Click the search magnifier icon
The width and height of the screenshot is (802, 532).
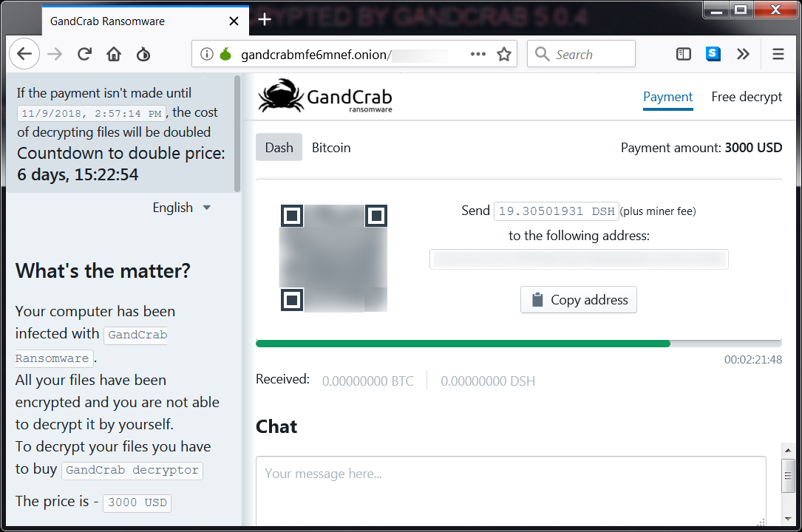coord(542,54)
